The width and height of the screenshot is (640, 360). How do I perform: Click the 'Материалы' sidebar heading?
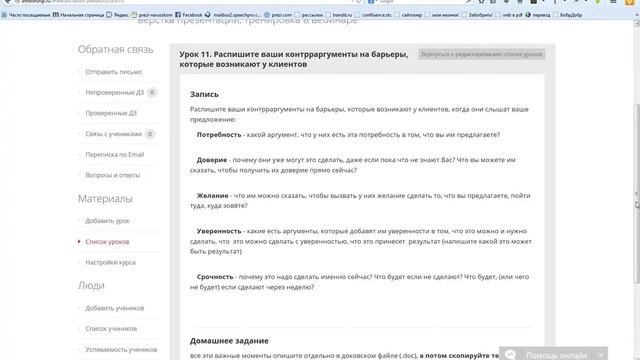(105, 199)
